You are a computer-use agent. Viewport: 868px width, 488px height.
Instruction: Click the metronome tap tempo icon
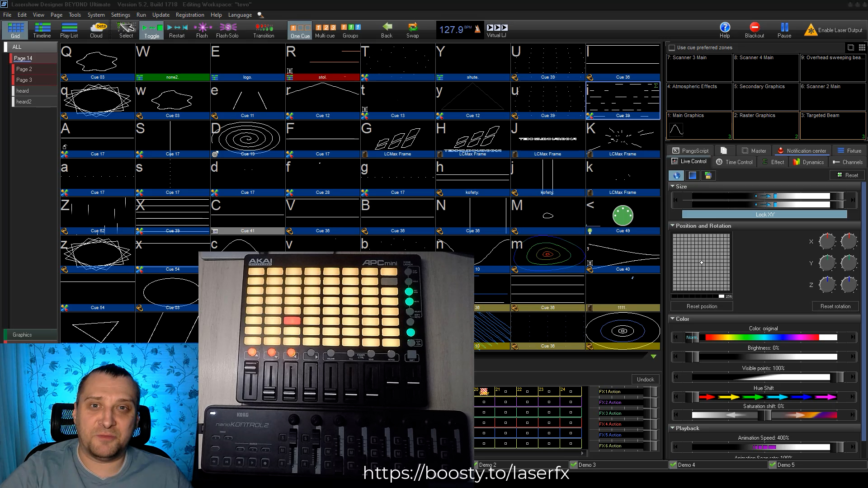point(477,30)
